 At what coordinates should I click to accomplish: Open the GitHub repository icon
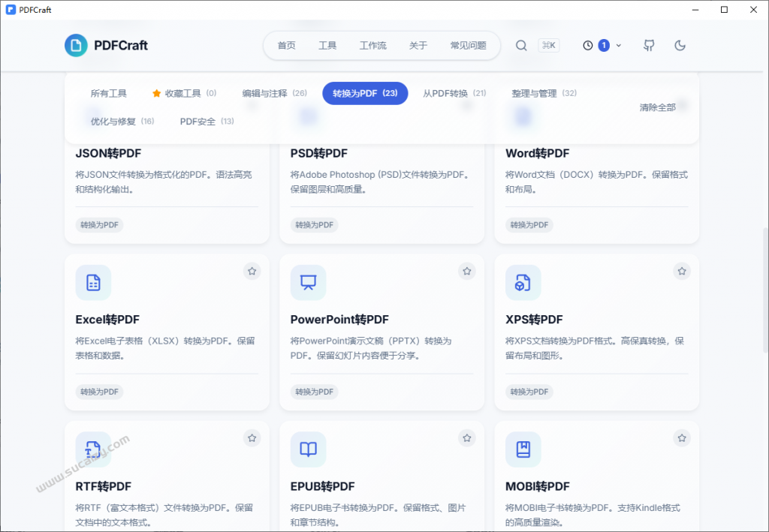pos(649,46)
